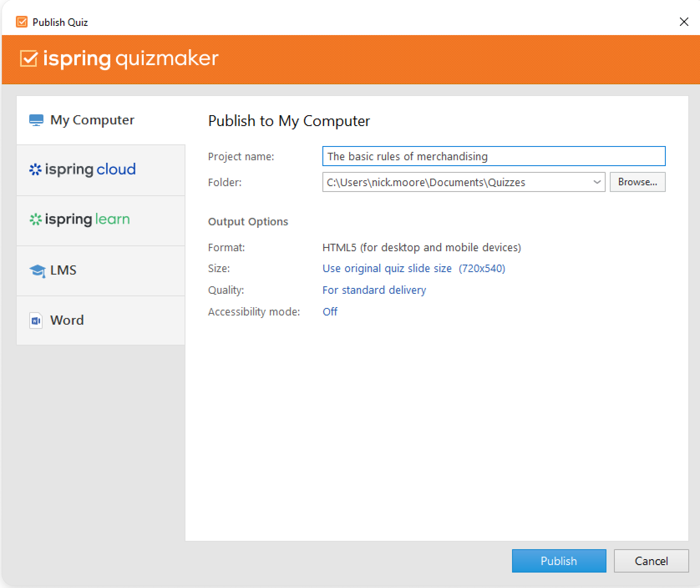Image resolution: width=700 pixels, height=588 pixels.
Task: Click the LMS graduation cap icon
Action: [37, 271]
